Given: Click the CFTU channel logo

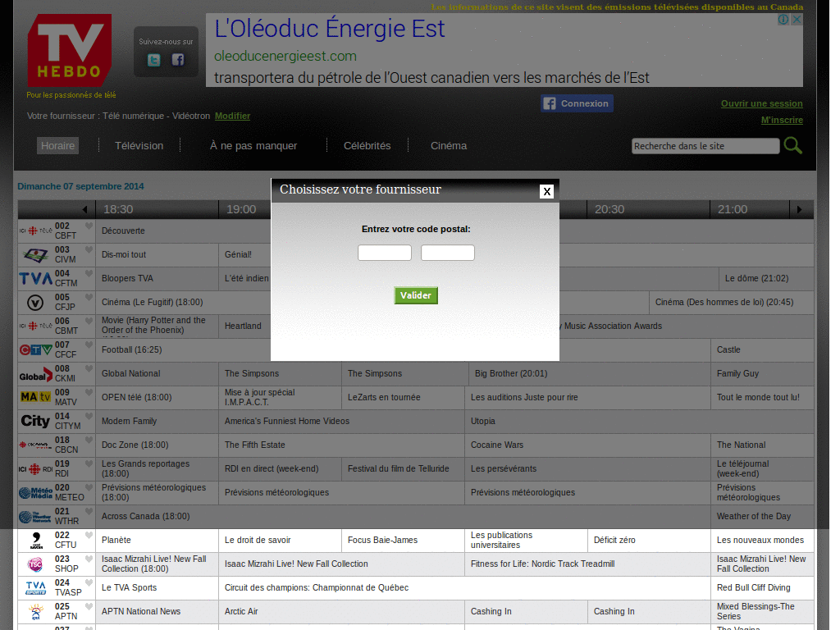Looking at the screenshot, I should pos(36,541).
